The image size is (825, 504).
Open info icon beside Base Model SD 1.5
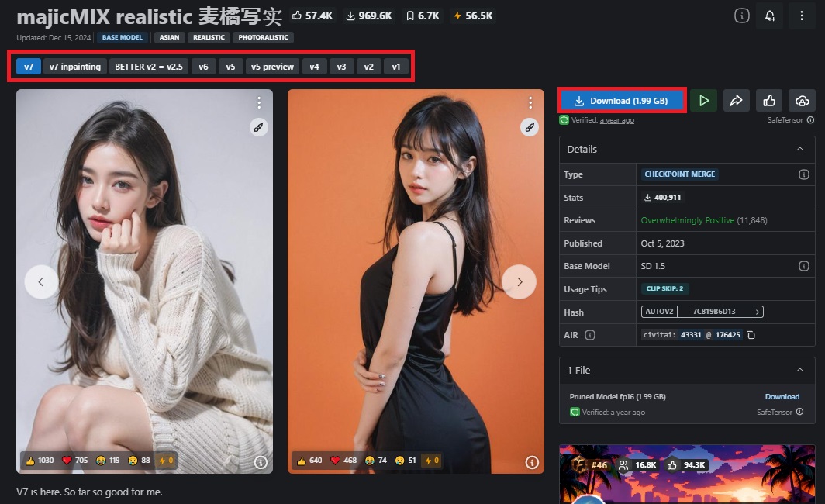[x=804, y=266]
